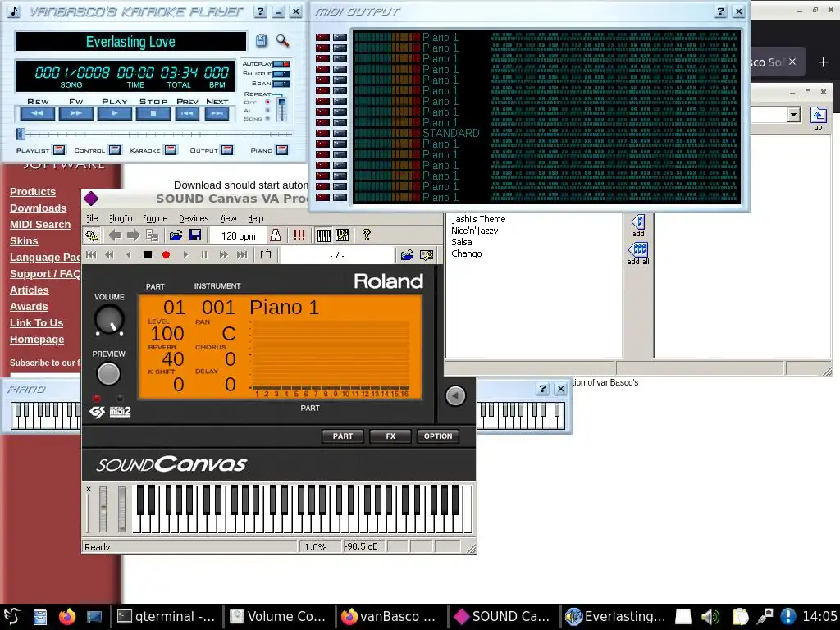Toggle the Autoplay switch
Viewport: 840px width, 630px height.
pyautogui.click(x=281, y=64)
